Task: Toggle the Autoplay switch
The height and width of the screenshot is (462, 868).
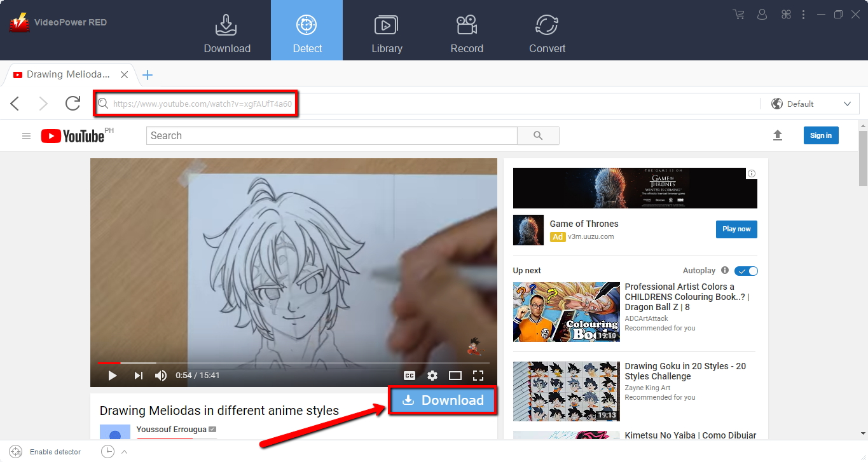Action: click(746, 271)
